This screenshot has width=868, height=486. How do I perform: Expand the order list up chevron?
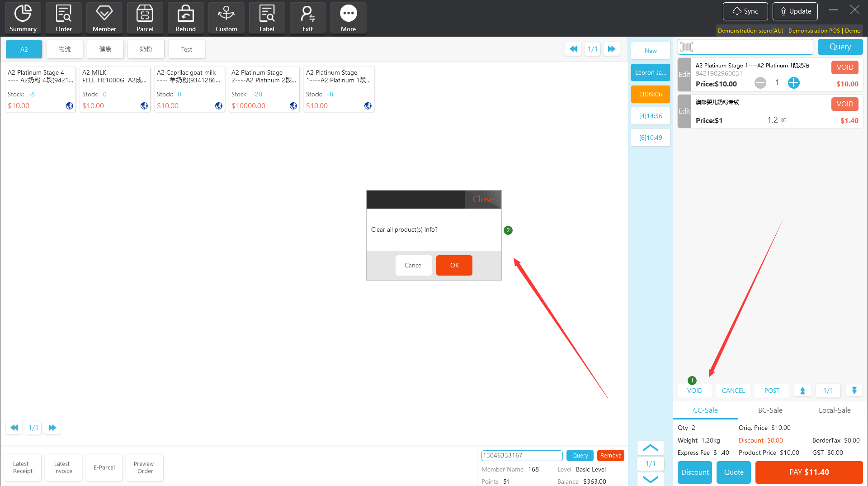(650, 448)
